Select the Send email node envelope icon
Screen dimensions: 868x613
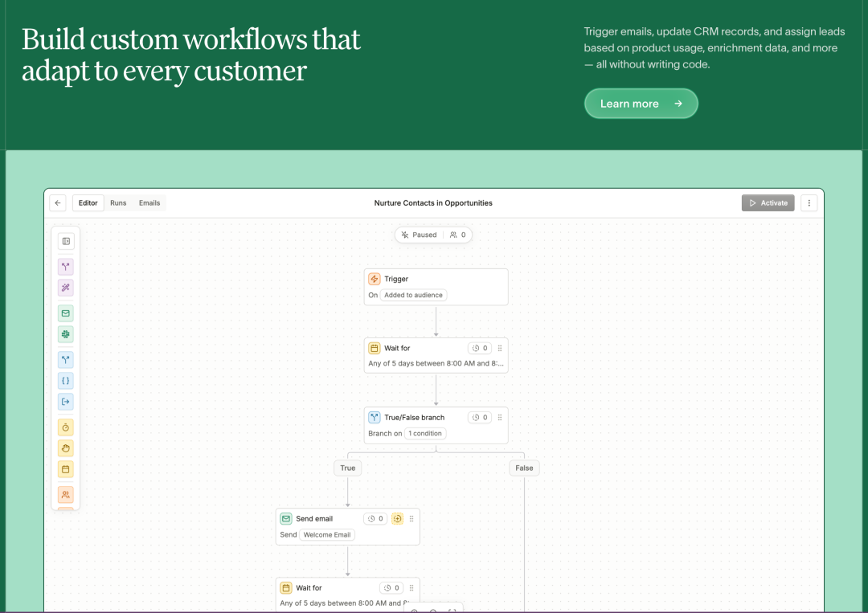(285, 518)
